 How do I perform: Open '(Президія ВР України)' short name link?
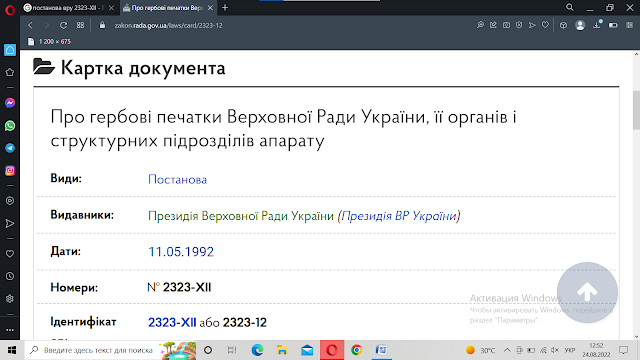399,216
